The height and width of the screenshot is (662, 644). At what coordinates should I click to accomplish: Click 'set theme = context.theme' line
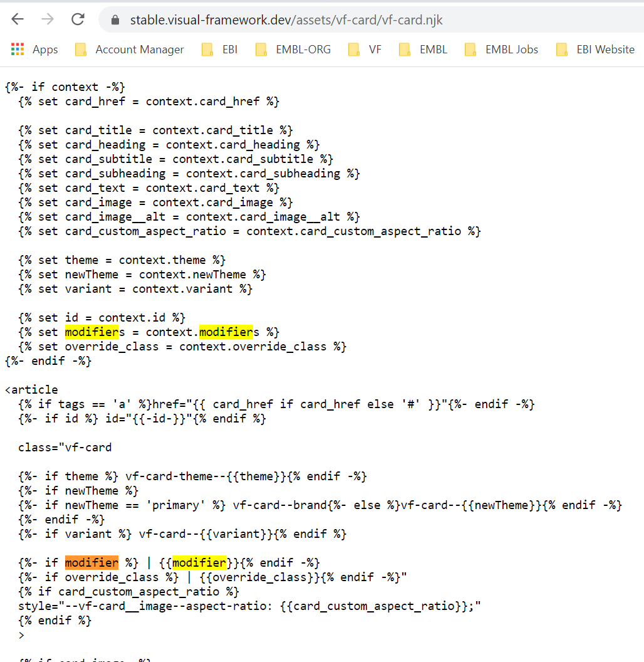point(122,260)
